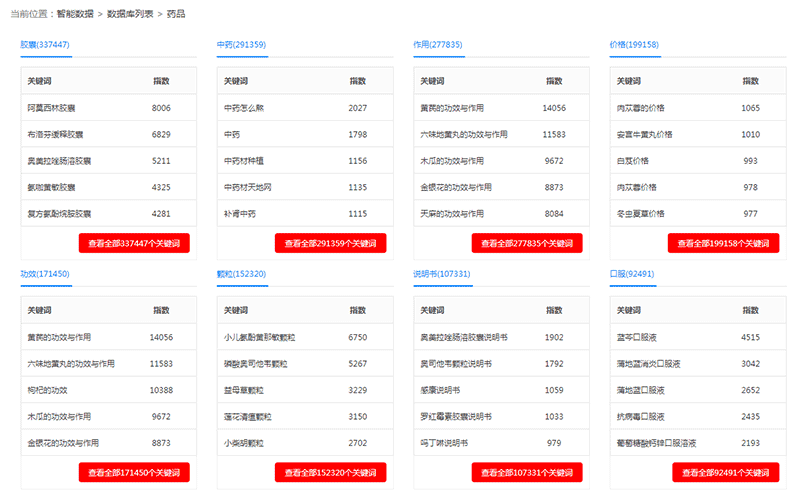Click 查看全部92491个关键词 button
This screenshot has height=491, width=800.
723,472
